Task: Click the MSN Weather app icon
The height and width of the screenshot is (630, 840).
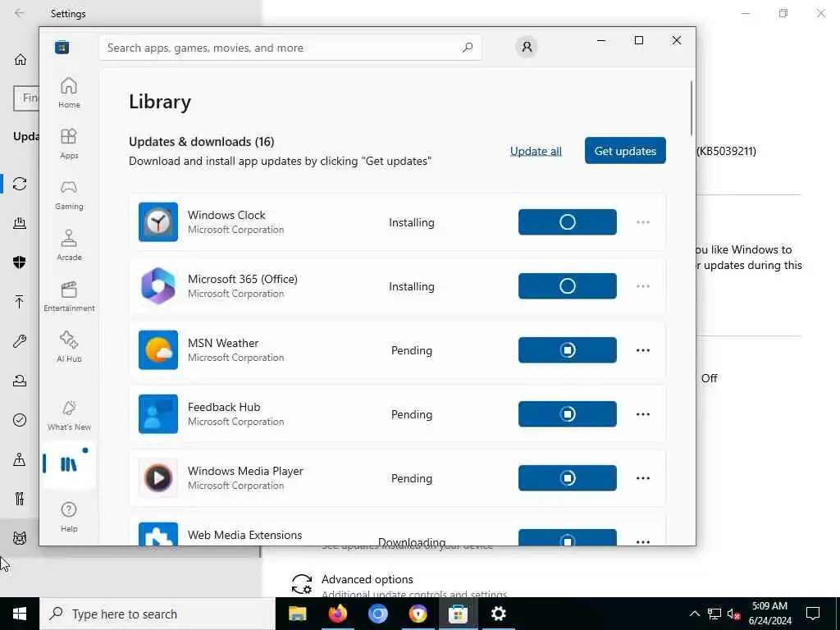Action: click(x=158, y=349)
